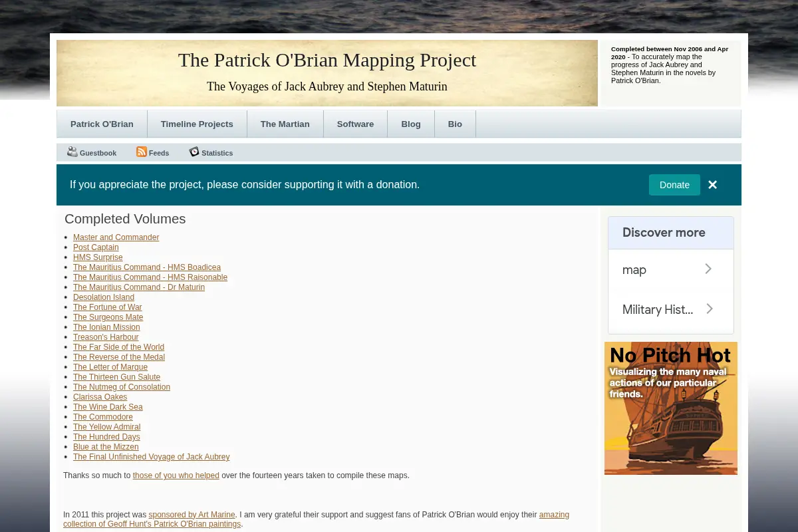
Task: Open The Reverse of the Medal
Action: click(119, 357)
